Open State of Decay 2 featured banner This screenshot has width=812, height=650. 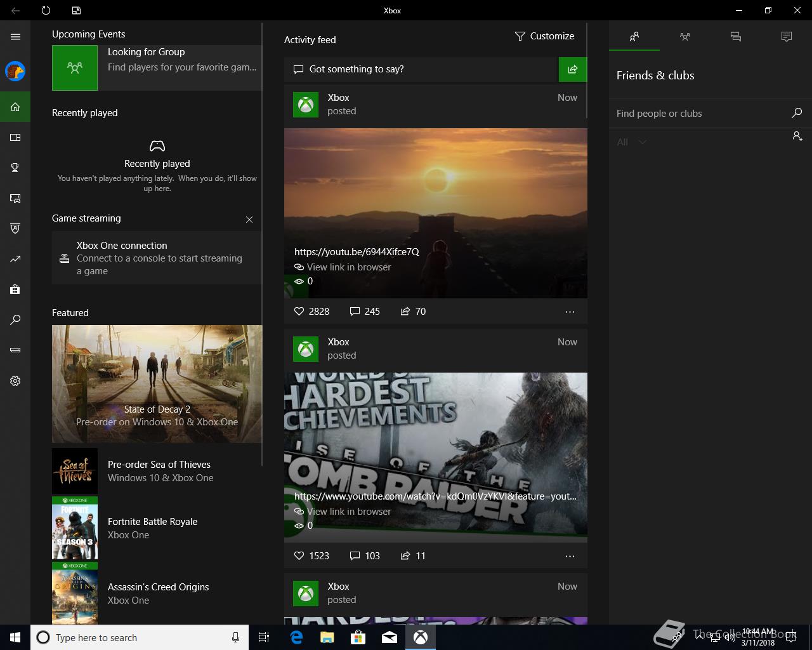[x=157, y=384]
